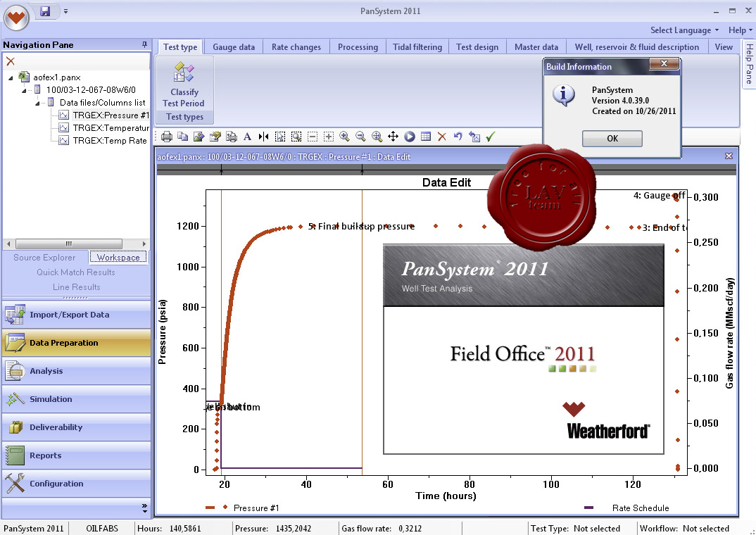Click the dashed-box minus toolbar icon
The image size is (756, 535).
click(313, 137)
